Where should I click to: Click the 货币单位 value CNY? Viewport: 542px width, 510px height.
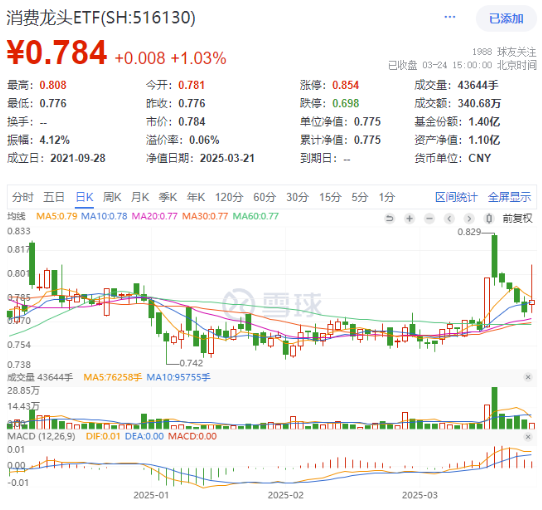tap(479, 158)
